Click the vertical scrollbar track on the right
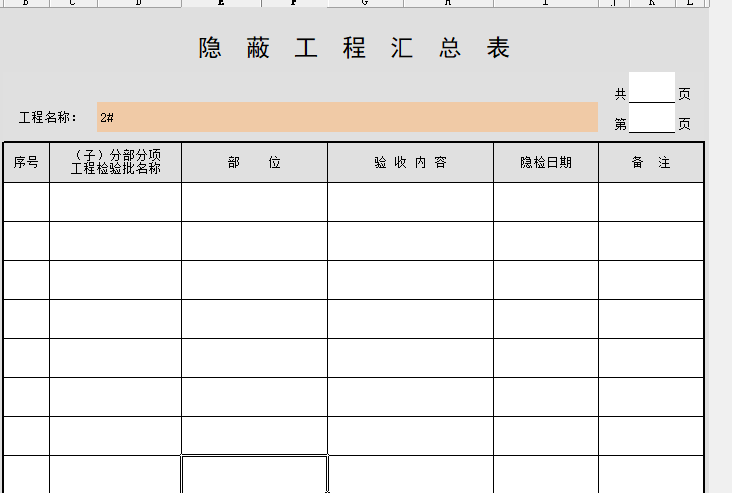 tap(720, 250)
